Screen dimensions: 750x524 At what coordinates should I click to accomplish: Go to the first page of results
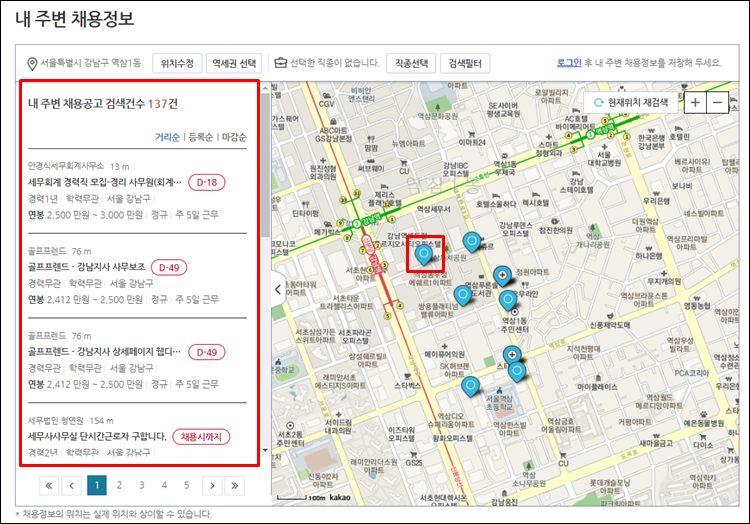[x=48, y=485]
